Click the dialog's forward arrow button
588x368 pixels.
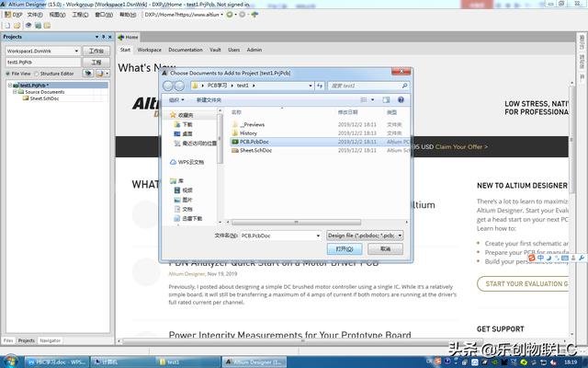pyautogui.click(x=180, y=86)
